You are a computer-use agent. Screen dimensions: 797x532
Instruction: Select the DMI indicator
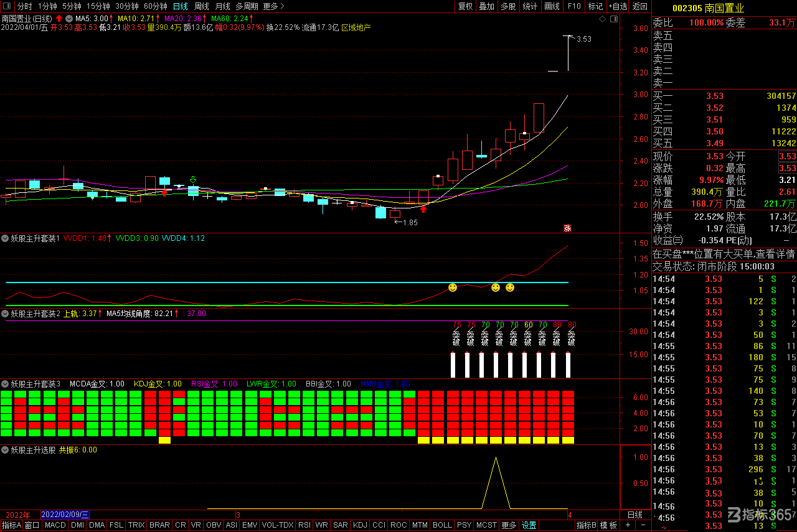(x=77, y=525)
